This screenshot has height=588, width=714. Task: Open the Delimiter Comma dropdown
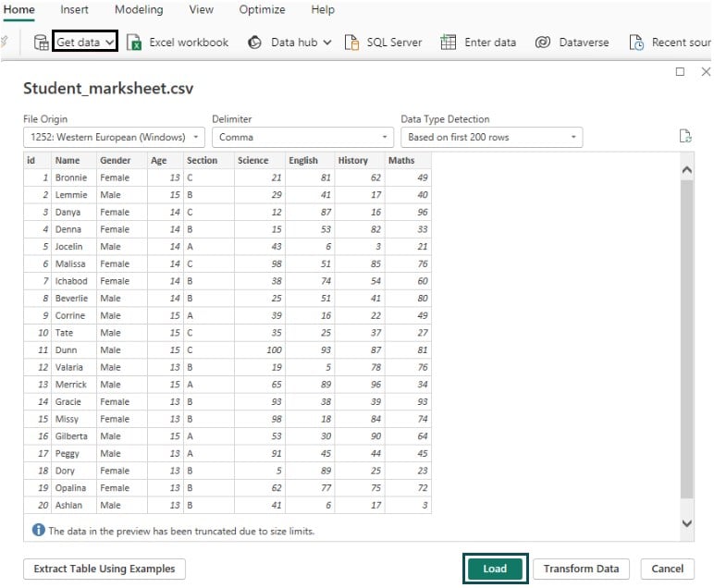click(x=302, y=137)
